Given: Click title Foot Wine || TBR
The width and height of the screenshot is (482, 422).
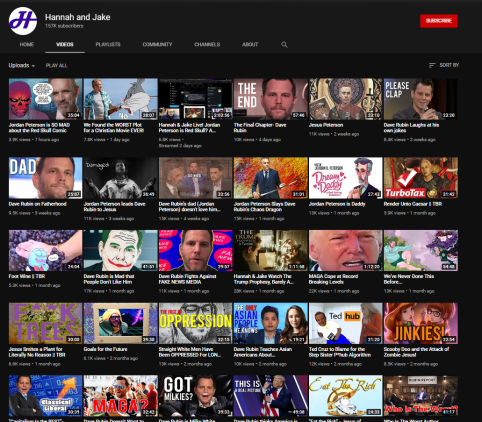Looking at the screenshot, I should pyautogui.click(x=27, y=276).
